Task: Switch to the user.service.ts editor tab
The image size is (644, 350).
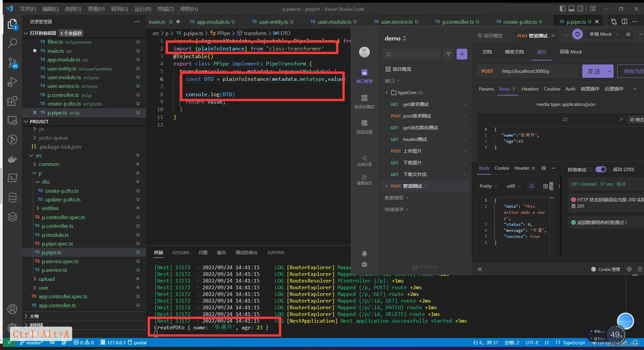Action: point(396,22)
